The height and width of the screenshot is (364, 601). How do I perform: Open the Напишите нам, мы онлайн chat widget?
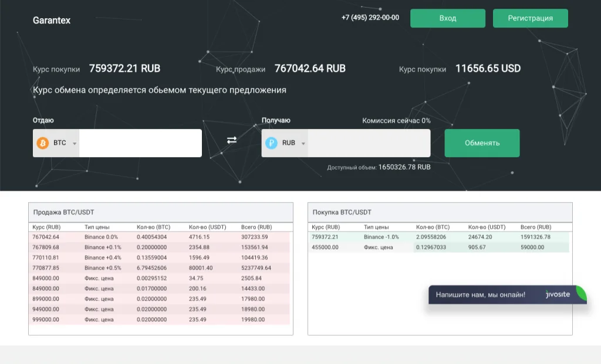coord(507,295)
